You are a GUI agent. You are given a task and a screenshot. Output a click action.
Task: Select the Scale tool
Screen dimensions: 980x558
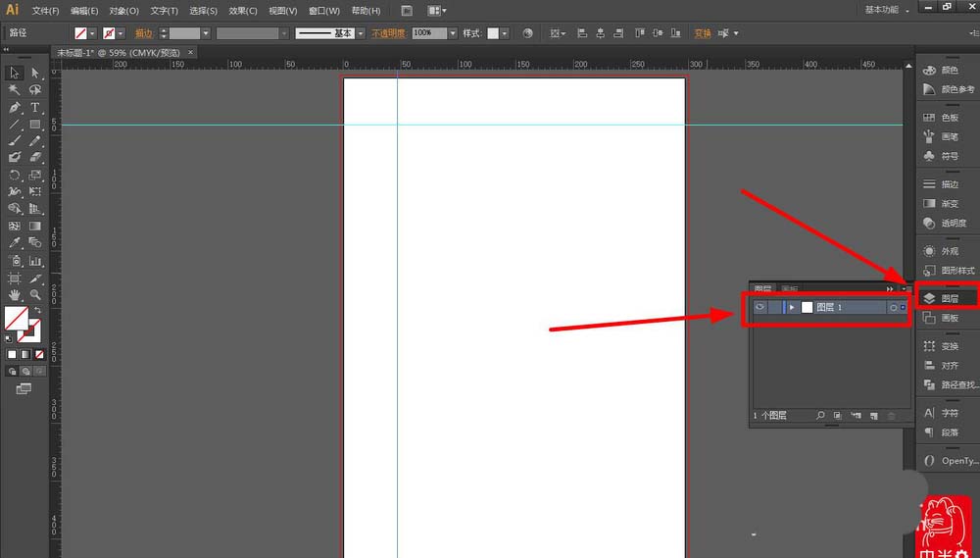(35, 176)
